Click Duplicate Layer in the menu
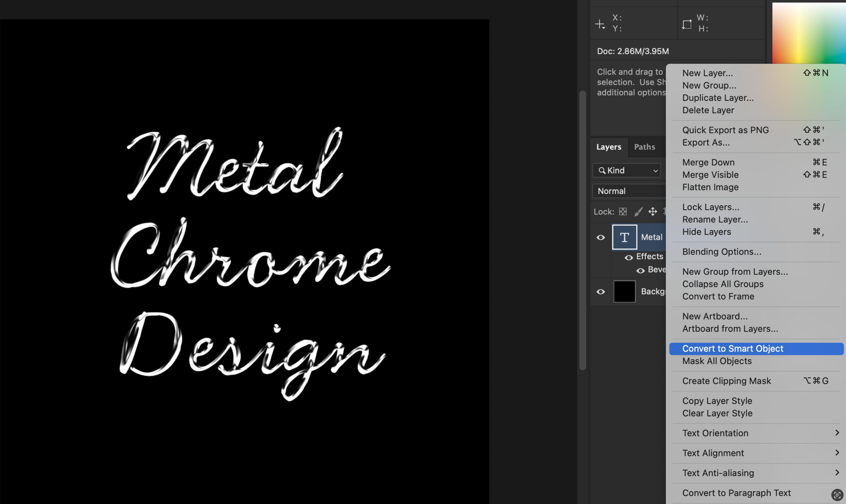The width and height of the screenshot is (846, 504). [x=718, y=98]
